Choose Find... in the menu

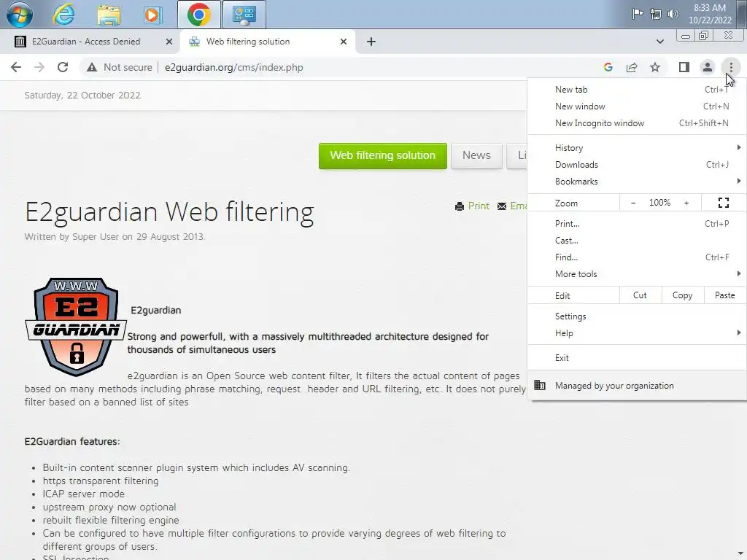tap(637, 257)
